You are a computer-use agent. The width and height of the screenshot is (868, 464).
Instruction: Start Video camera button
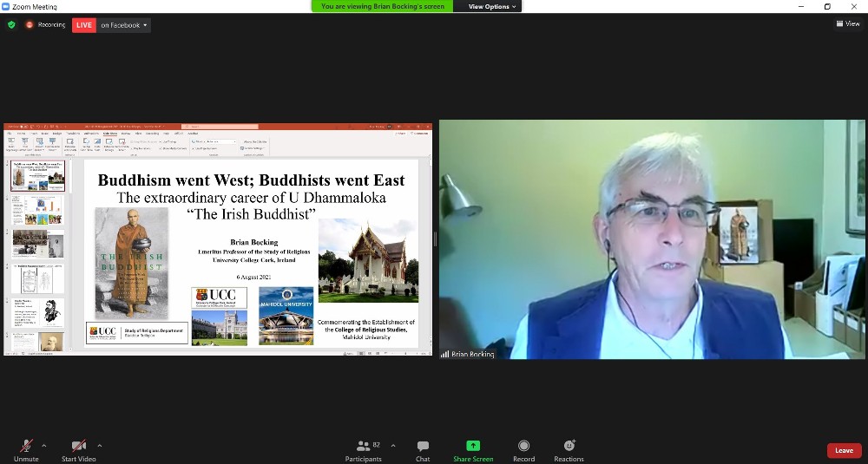point(78,449)
